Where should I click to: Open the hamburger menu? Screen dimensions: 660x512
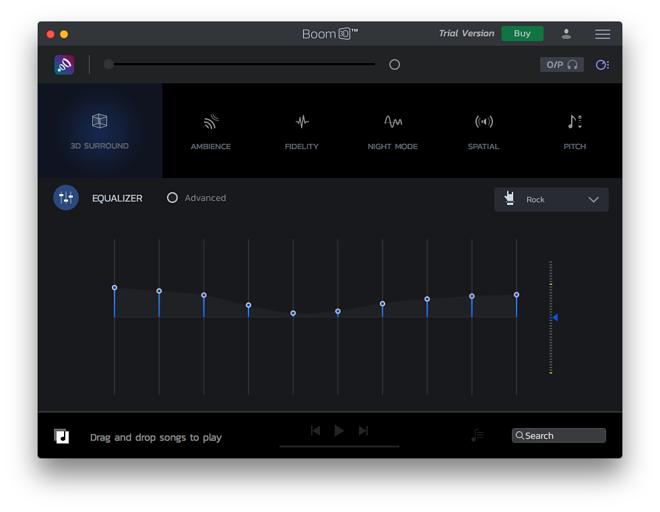602,34
